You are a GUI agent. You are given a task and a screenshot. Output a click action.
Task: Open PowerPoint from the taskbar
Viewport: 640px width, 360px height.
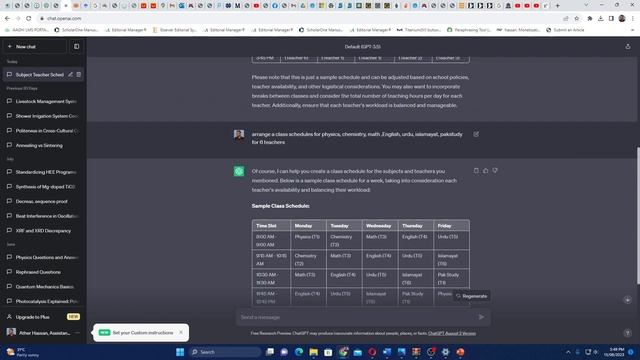click(x=460, y=352)
